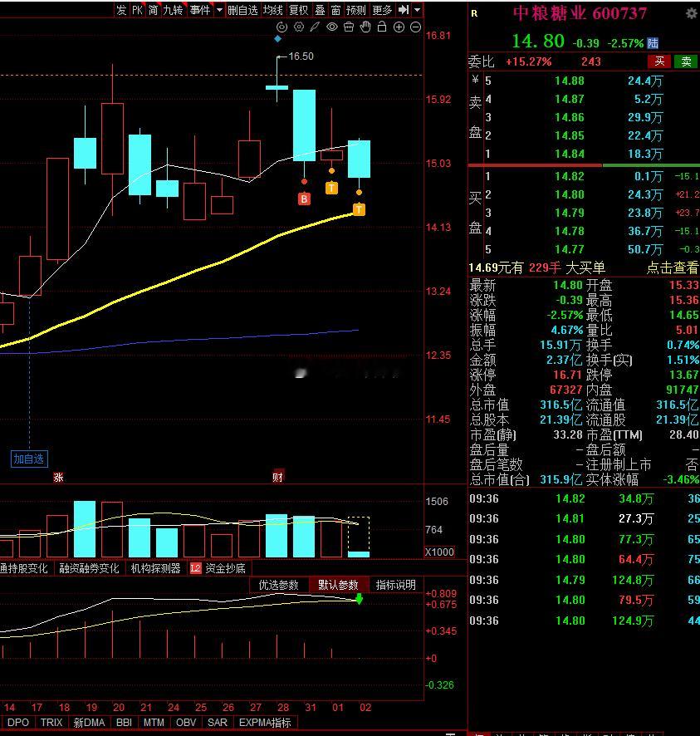Click the 点击查看 link for large orders
The width and height of the screenshot is (700, 736).
coord(672,268)
